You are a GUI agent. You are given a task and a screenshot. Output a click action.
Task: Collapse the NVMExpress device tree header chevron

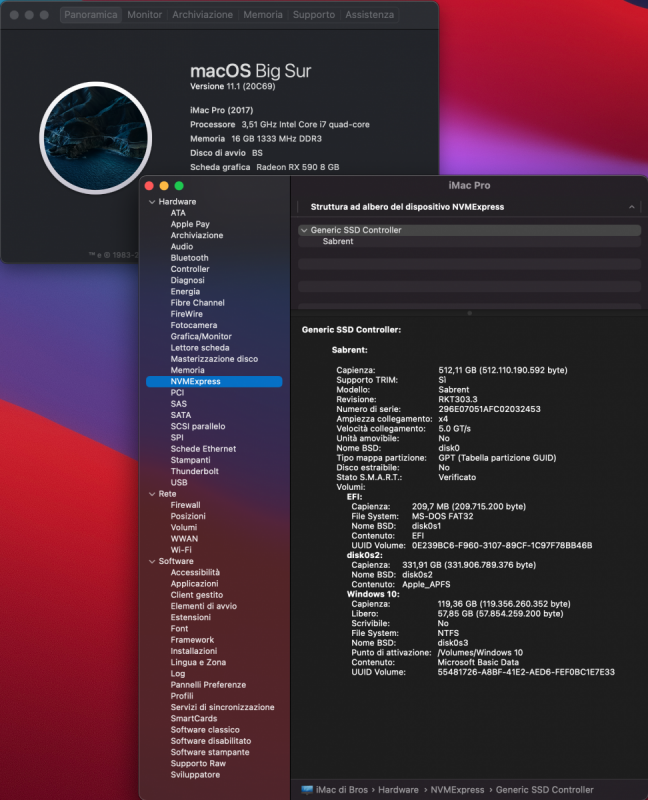pos(632,207)
